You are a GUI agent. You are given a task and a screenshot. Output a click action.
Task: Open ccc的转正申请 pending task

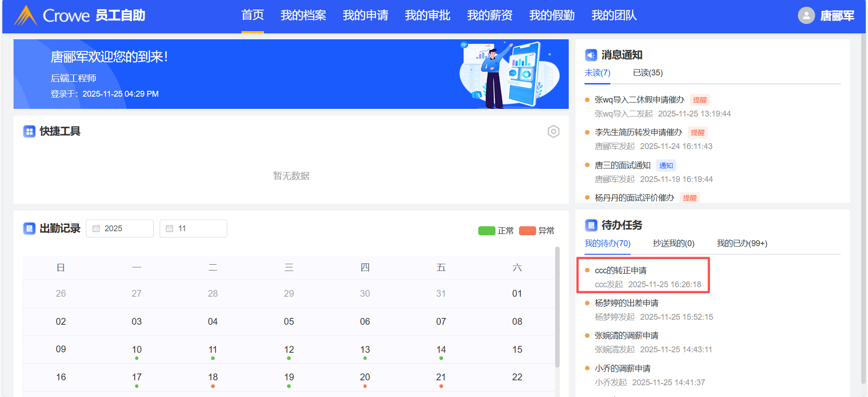620,271
